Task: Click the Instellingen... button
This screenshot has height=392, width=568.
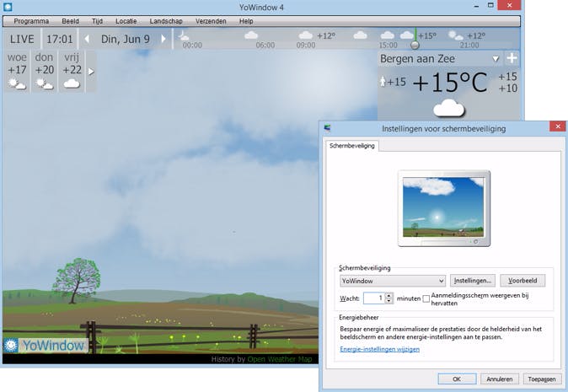Action: 473,281
